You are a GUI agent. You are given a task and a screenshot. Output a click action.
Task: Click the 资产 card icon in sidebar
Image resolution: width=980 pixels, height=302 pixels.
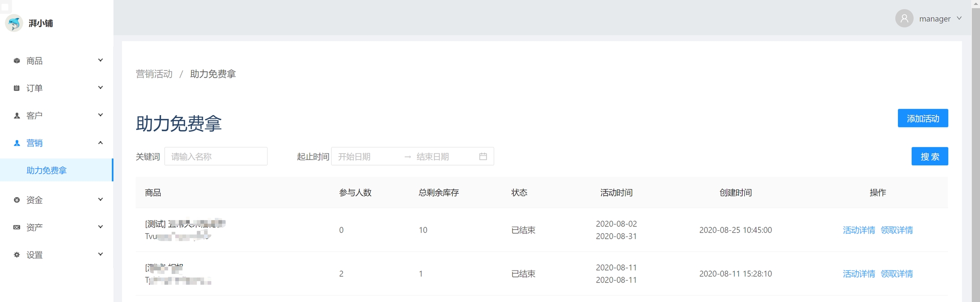point(17,227)
